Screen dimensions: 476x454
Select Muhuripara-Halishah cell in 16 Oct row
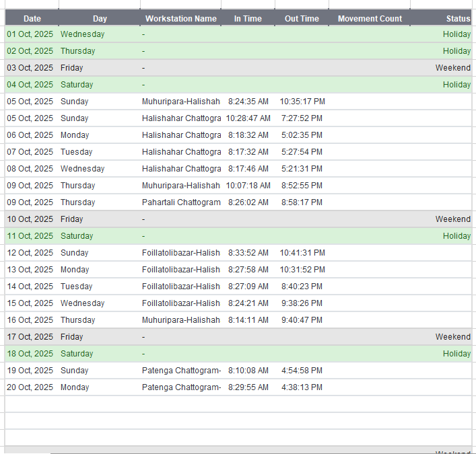[x=180, y=320]
